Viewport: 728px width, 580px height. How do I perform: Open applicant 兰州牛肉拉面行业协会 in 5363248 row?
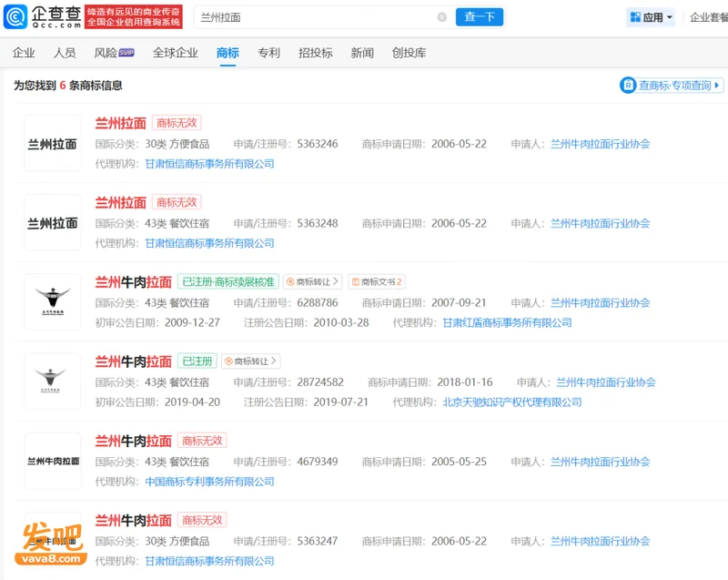(601, 223)
